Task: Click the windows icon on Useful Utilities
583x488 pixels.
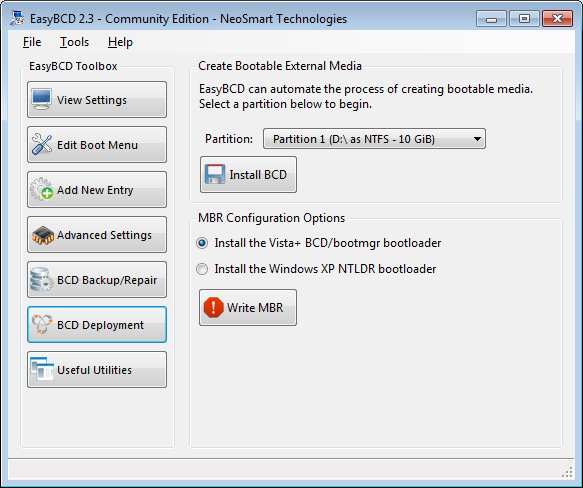Action: pyautogui.click(x=42, y=369)
